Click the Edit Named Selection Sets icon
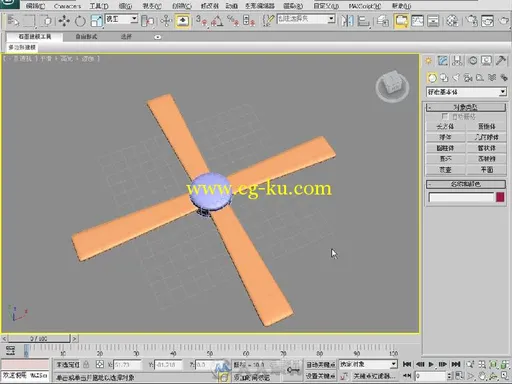The width and height of the screenshot is (512, 384). click(268, 21)
